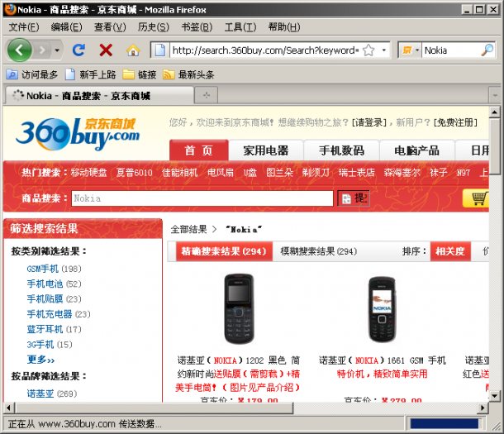Select the 首页 navigation tab
Image resolution: width=504 pixels, height=434 pixels.
pos(199,150)
